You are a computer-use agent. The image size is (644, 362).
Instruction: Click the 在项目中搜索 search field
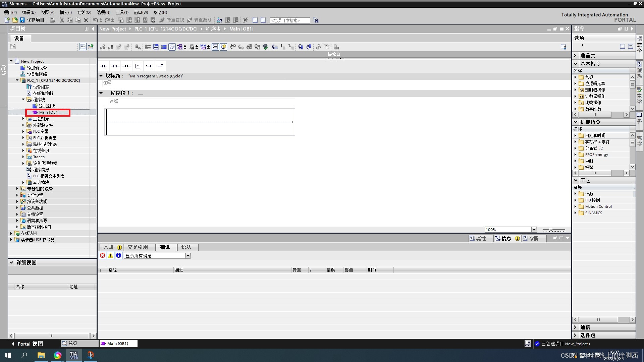point(290,20)
